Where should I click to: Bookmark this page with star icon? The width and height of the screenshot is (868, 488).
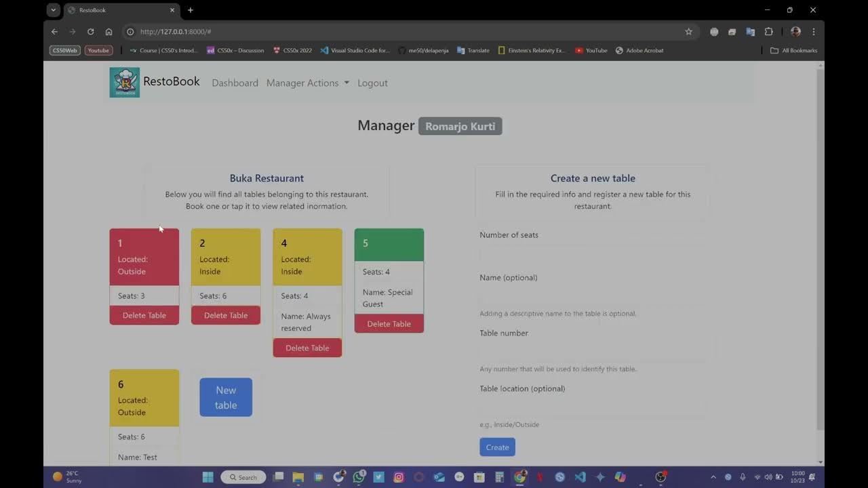pos(688,32)
